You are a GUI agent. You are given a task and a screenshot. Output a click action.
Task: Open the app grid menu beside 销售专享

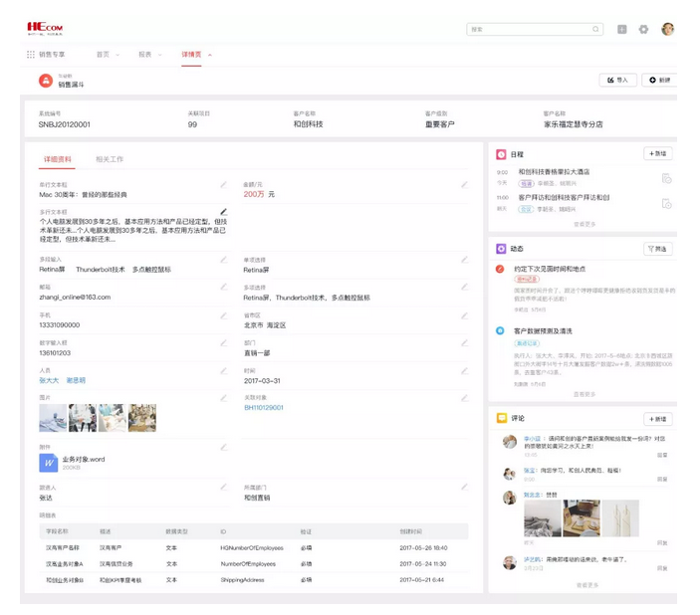(31, 55)
